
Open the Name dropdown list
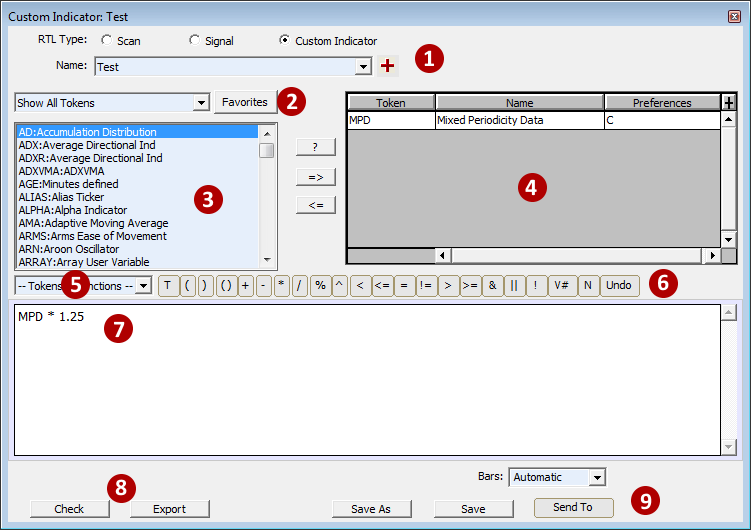(363, 67)
